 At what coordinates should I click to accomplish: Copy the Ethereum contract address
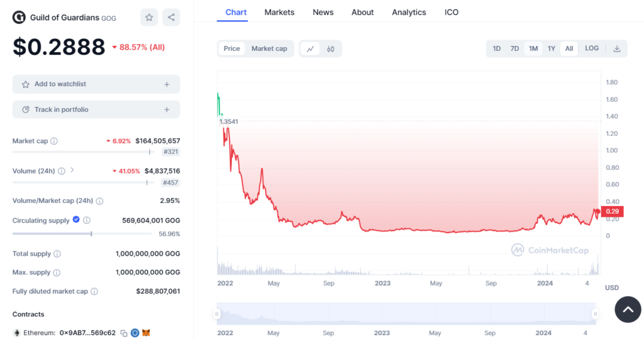point(124,333)
